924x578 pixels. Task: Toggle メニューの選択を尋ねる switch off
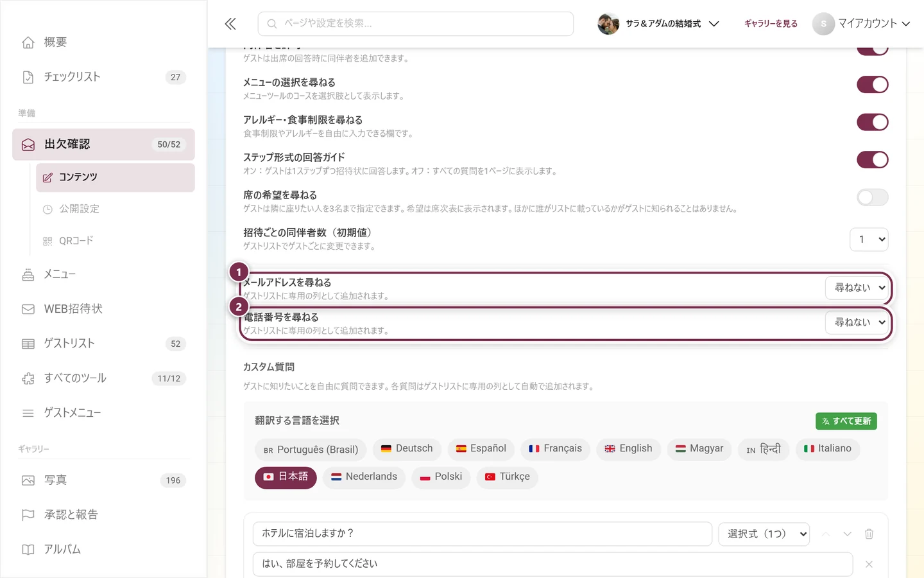coord(873,85)
